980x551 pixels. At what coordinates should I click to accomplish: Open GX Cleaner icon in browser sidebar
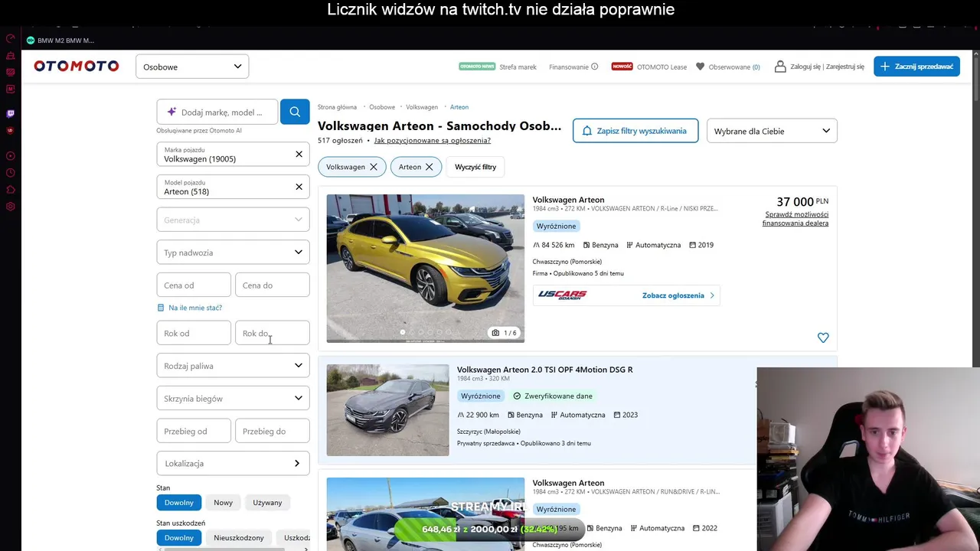[x=10, y=56]
